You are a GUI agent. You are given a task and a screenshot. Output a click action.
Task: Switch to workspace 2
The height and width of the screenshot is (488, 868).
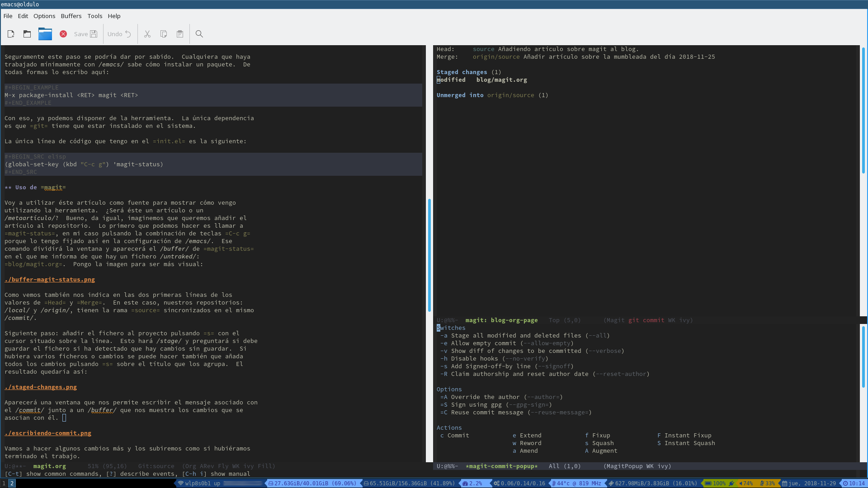pos(12,483)
